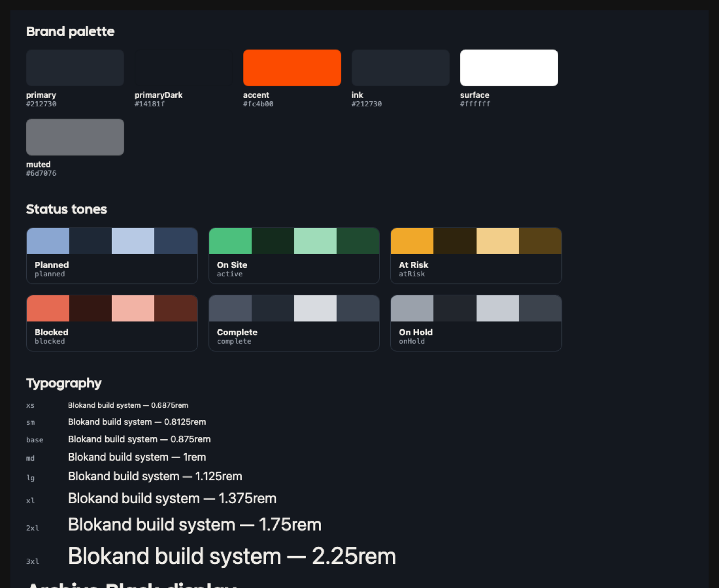Click the xl type sample 1.375rem

tap(172, 498)
